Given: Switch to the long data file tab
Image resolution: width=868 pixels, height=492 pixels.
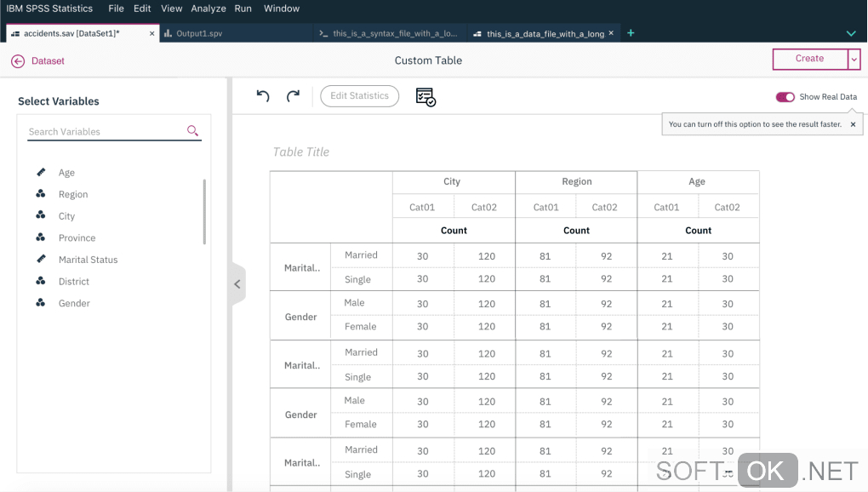Looking at the screenshot, I should click(x=544, y=33).
